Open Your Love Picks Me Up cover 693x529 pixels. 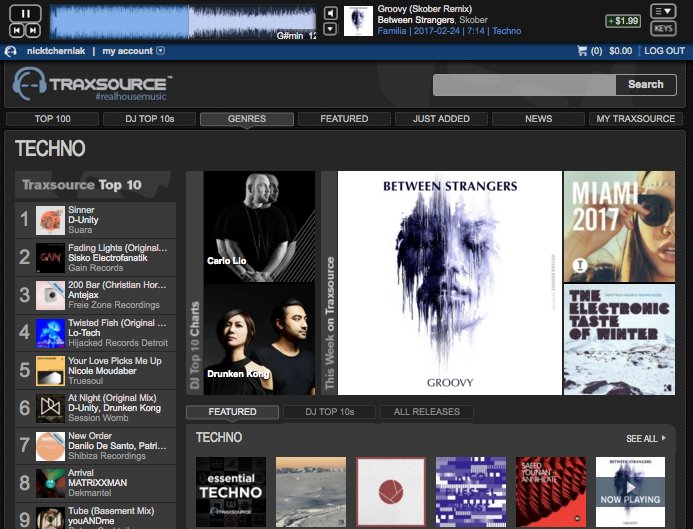(x=50, y=371)
